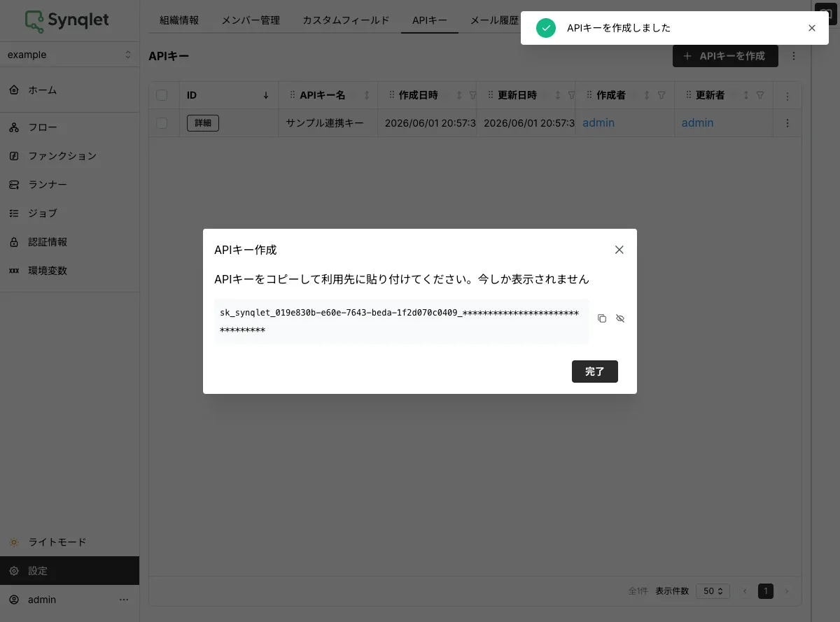The height and width of the screenshot is (622, 840).
Task: Open row actions menu for サンプル連携キー
Action: [x=787, y=123]
